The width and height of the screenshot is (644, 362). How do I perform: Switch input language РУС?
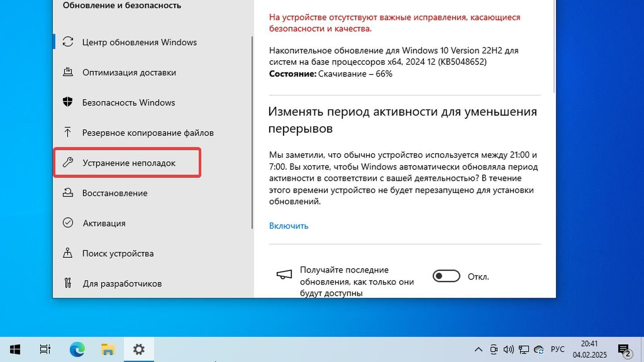[557, 349]
